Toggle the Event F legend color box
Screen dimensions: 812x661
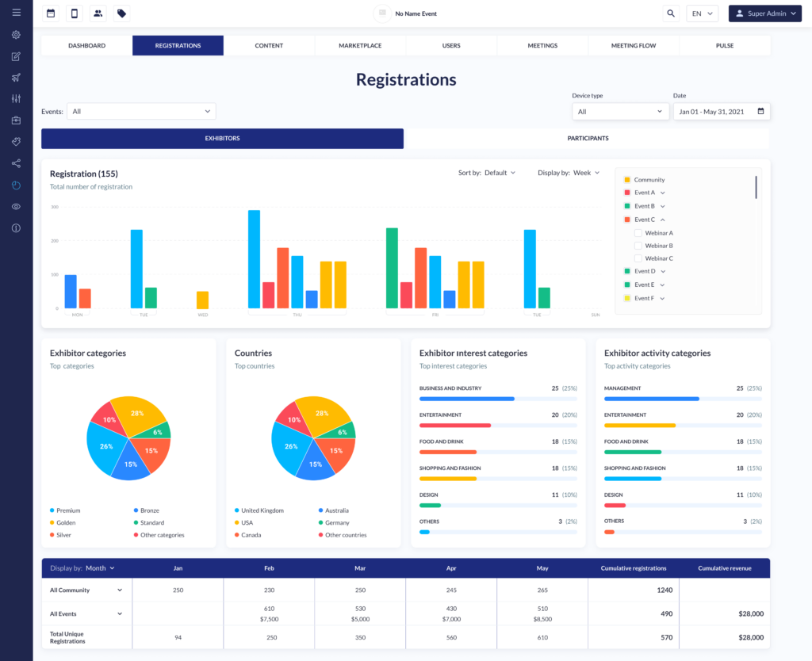coord(627,298)
